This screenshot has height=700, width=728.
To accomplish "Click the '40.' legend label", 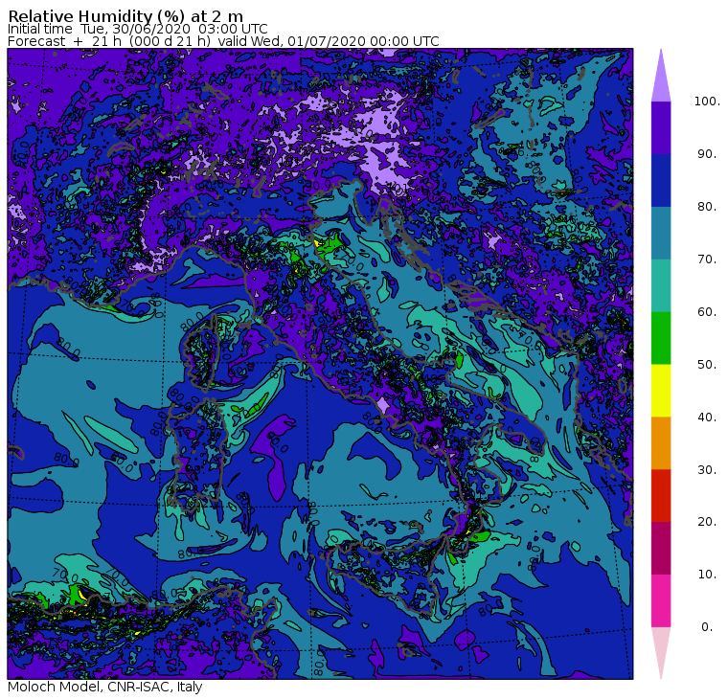I will [707, 418].
